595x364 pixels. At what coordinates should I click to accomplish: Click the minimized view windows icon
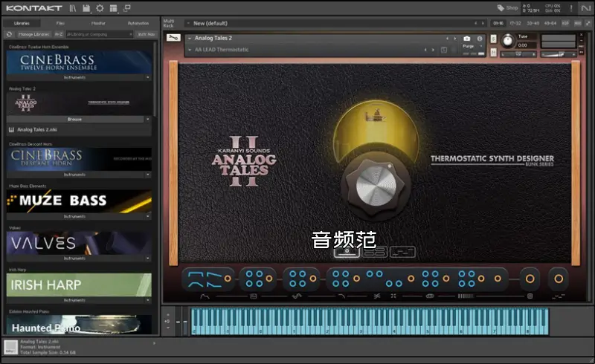point(127,8)
